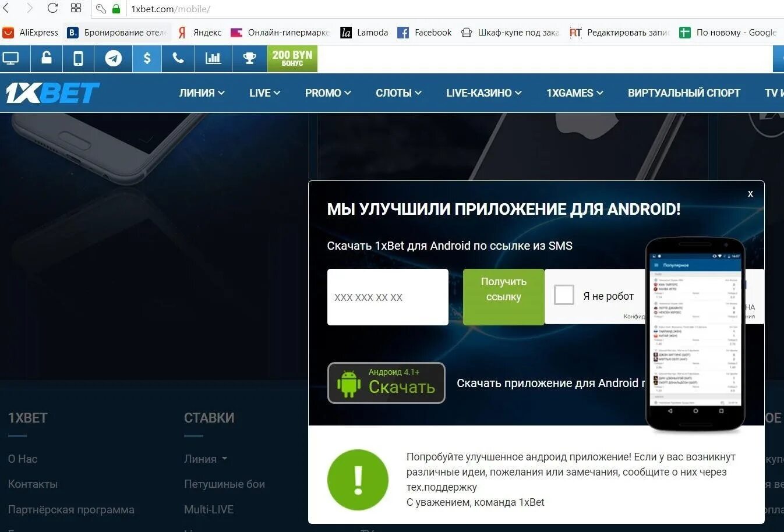
Task: Click the telephone callback icon
Action: (x=179, y=58)
